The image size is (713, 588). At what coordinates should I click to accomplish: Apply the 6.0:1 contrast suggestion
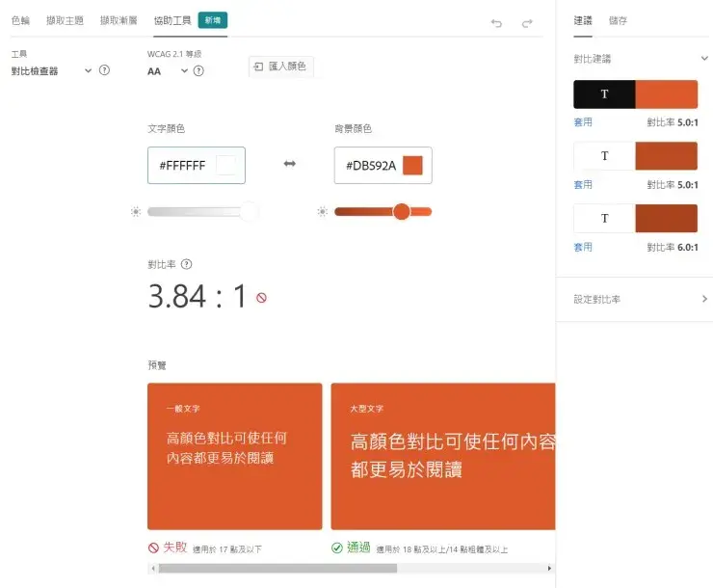583,247
